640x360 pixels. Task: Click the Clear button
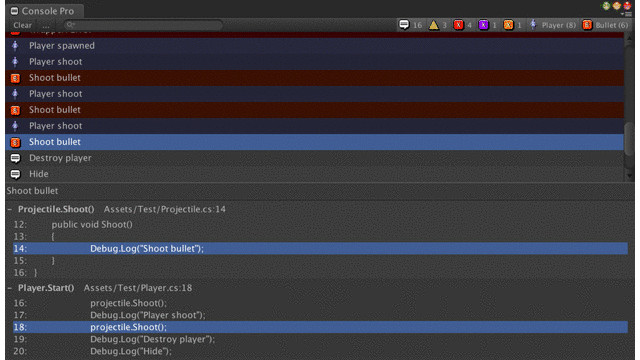22,25
